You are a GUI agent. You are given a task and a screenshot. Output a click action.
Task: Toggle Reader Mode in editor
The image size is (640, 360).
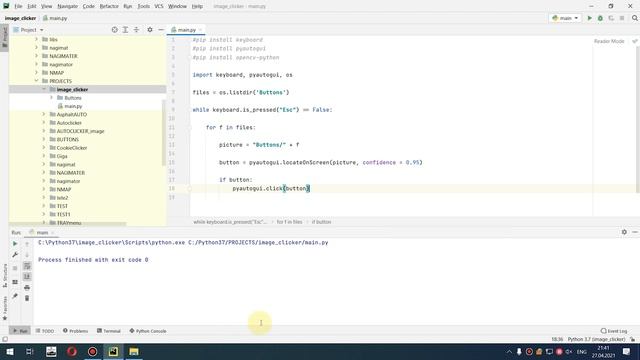609,41
